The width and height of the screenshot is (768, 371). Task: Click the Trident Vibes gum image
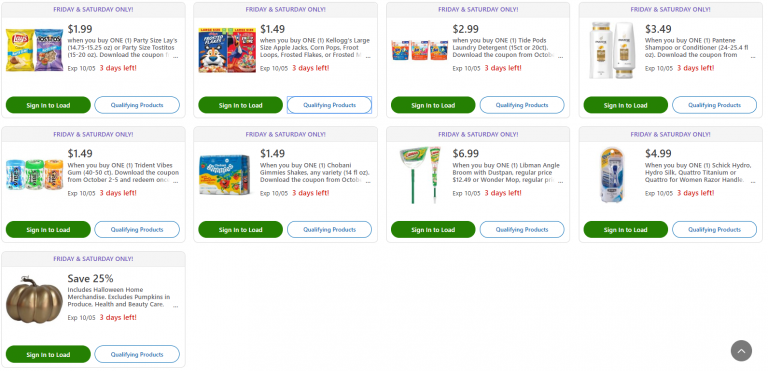coord(34,175)
